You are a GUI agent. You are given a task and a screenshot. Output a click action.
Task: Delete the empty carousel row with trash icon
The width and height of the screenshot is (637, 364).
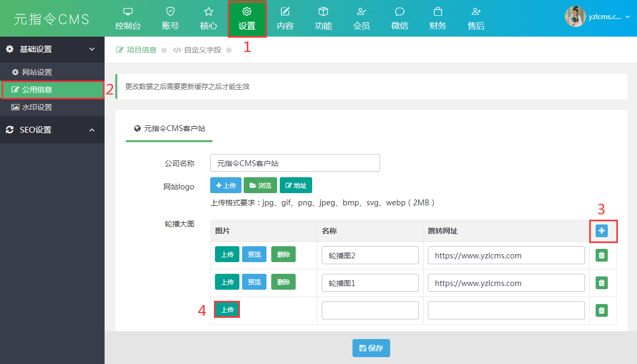tap(601, 310)
